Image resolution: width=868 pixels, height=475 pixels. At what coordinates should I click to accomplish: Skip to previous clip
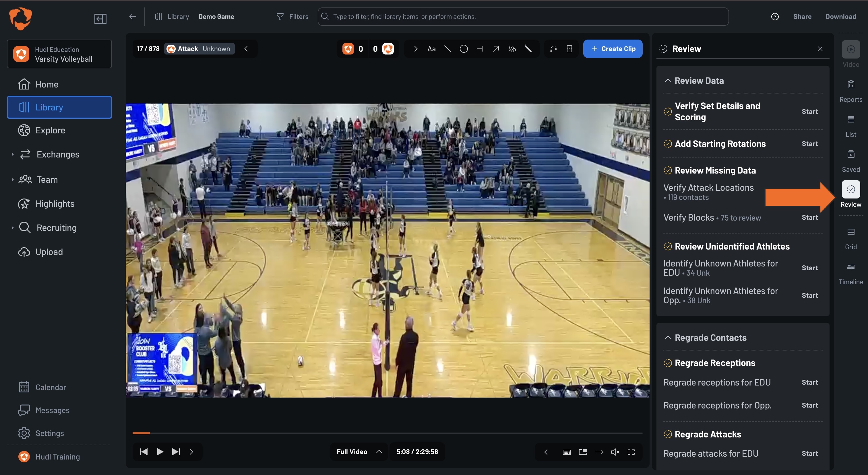click(x=144, y=452)
